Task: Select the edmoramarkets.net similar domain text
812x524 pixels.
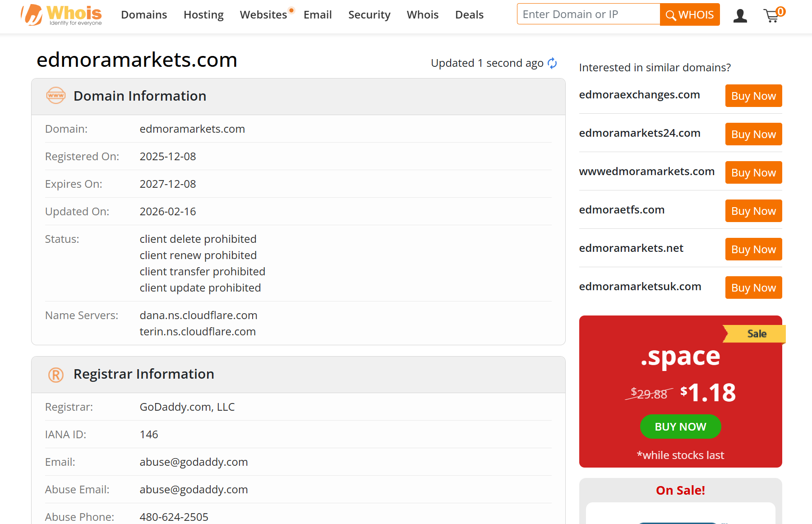Action: point(631,248)
